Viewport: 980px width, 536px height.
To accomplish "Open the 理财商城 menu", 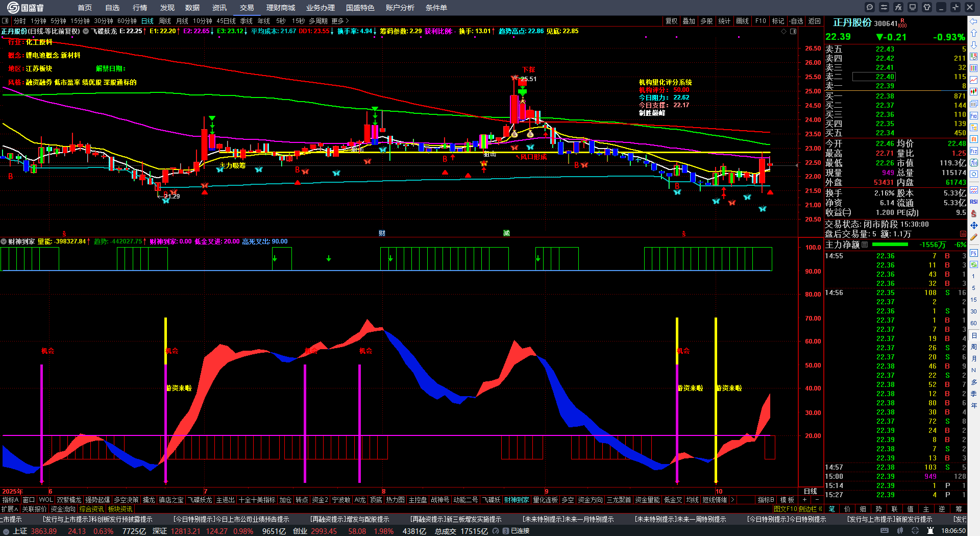I will tap(281, 8).
